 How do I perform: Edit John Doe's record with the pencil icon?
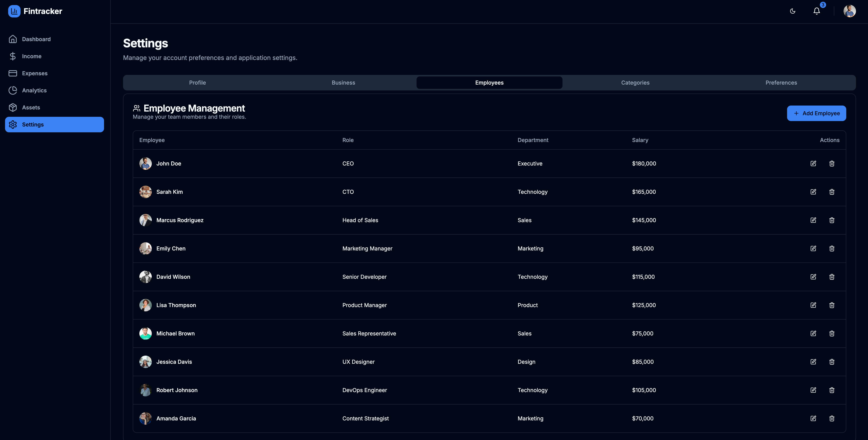813,163
